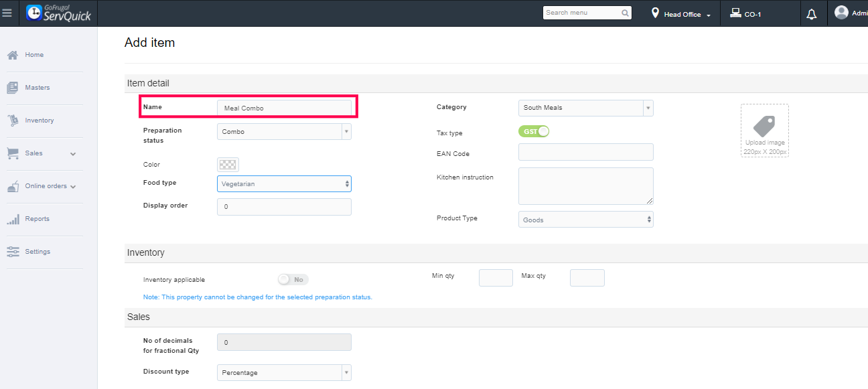Click the upload image tag icon
The image size is (868, 389).
tap(764, 127)
